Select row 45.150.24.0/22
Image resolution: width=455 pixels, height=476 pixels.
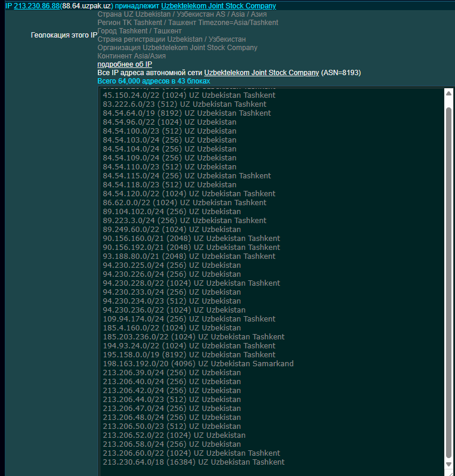pyautogui.click(x=189, y=95)
